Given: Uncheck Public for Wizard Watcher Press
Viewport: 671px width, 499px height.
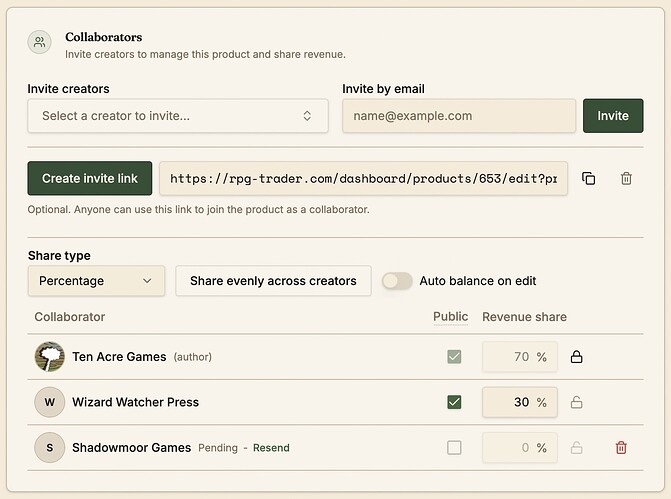Looking at the screenshot, I should click(454, 402).
